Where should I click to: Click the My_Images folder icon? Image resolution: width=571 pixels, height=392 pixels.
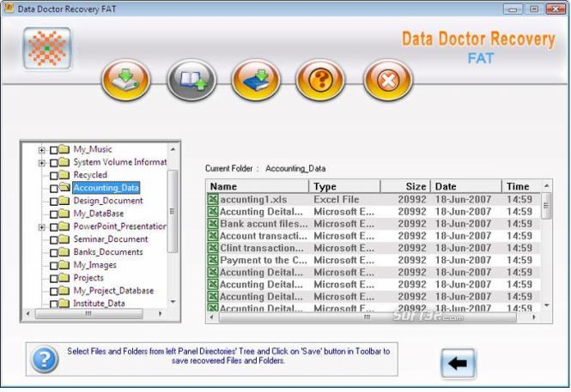coord(64,265)
